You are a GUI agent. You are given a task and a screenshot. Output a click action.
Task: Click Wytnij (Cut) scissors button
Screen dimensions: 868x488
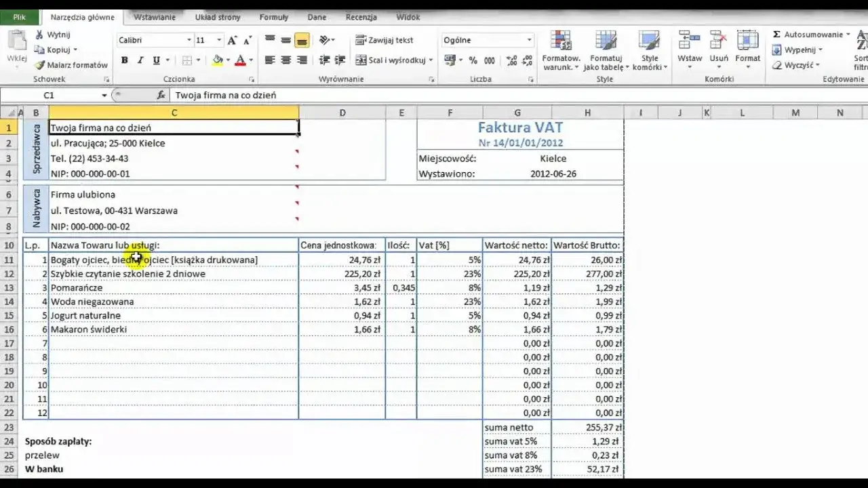click(53, 35)
